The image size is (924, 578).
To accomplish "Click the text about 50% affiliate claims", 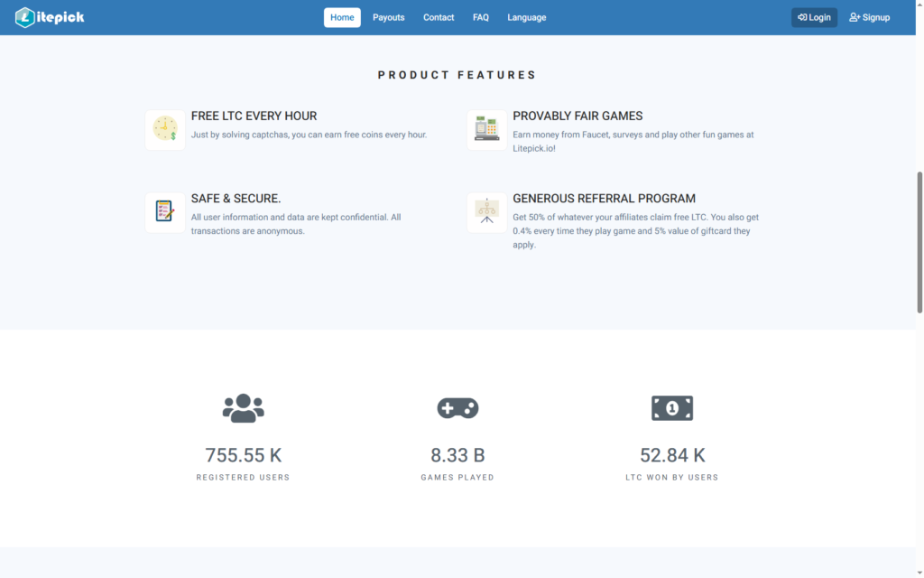I will tap(636, 231).
